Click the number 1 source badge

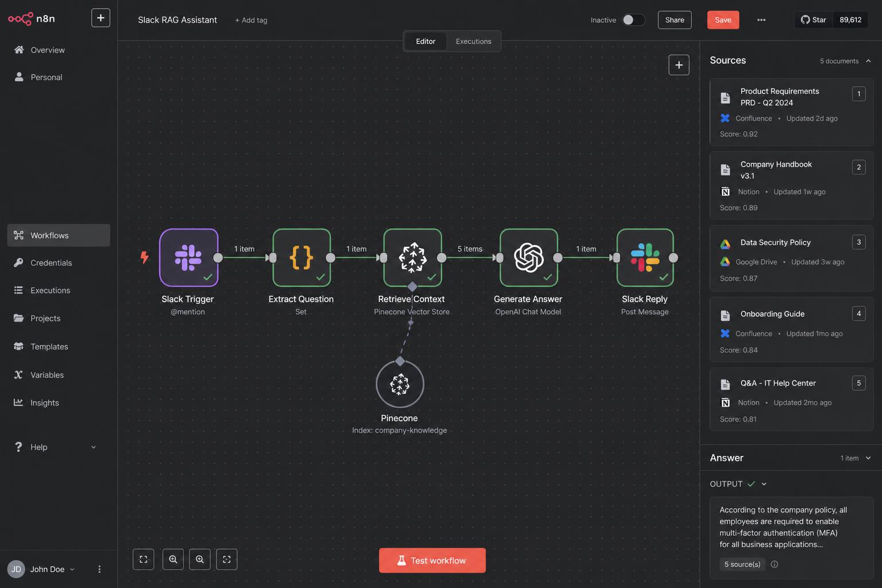pos(859,94)
